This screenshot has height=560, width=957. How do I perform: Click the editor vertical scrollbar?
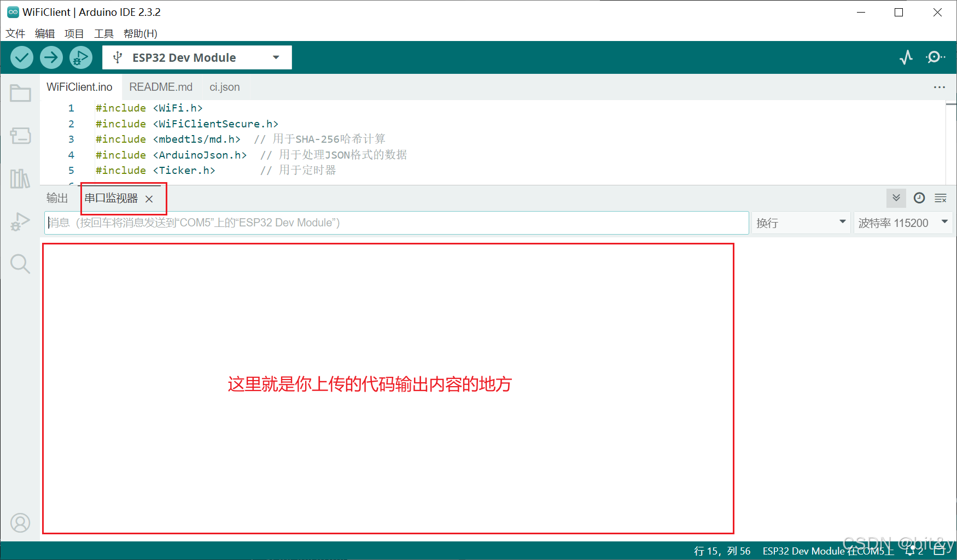tap(952, 142)
